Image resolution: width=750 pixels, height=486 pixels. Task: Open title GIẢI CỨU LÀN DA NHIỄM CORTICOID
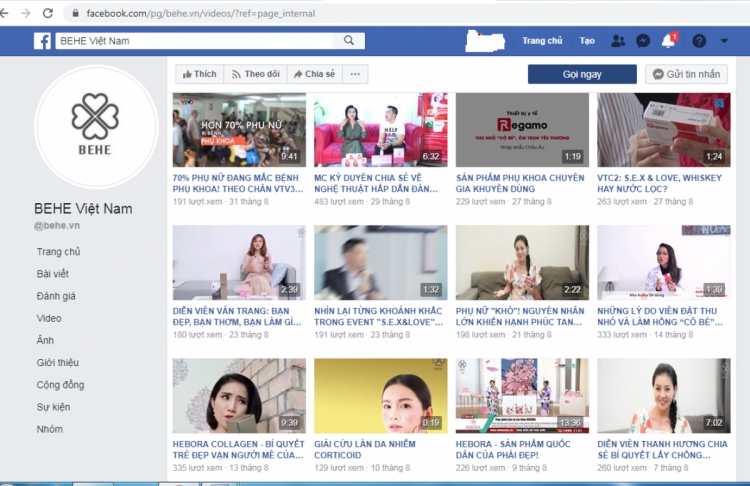click(365, 449)
